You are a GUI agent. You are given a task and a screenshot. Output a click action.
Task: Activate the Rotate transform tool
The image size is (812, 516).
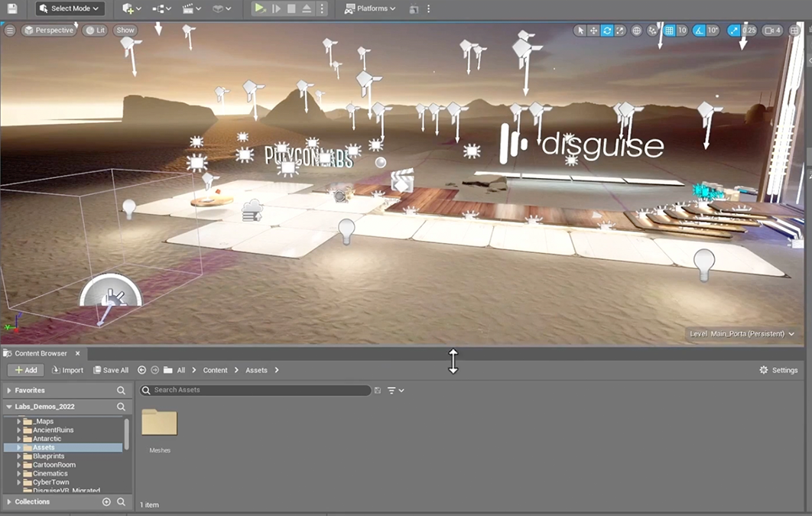[607, 31]
